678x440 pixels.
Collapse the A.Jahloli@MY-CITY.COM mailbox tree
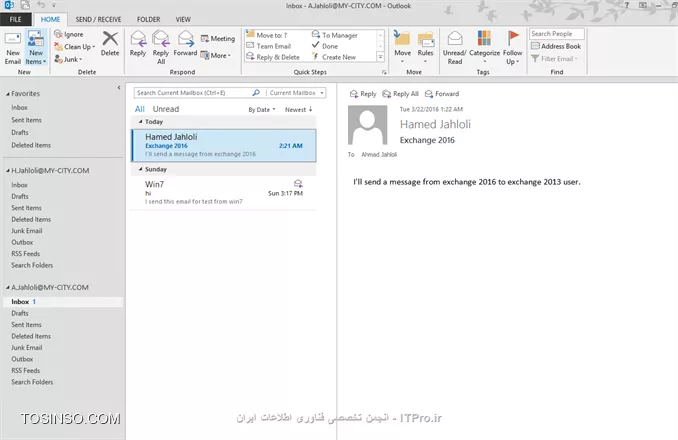click(8, 287)
